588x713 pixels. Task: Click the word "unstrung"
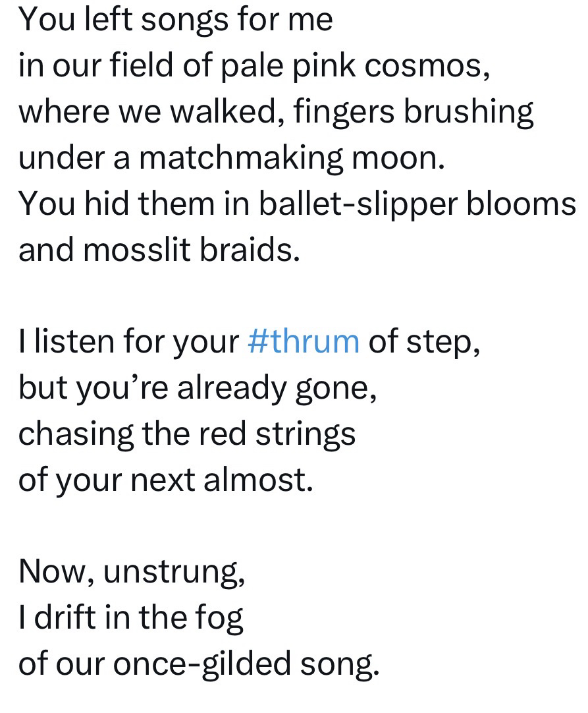pos(174,572)
